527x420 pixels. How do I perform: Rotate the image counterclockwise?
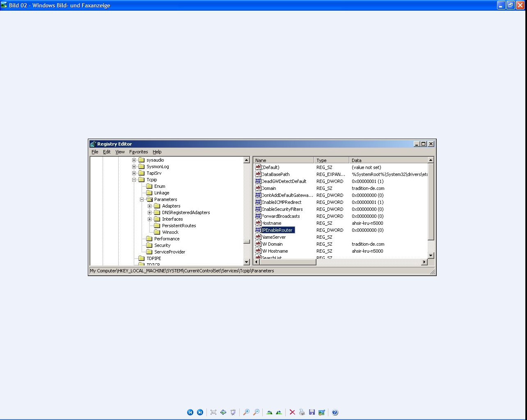tap(279, 412)
